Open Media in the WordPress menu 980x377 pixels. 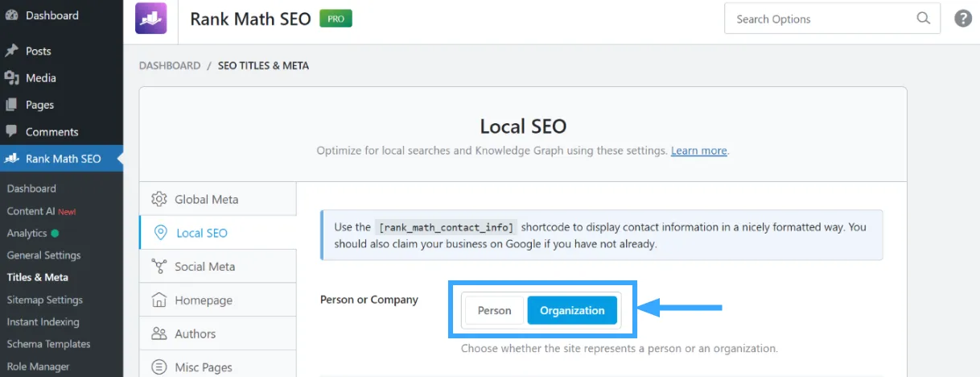(61, 78)
